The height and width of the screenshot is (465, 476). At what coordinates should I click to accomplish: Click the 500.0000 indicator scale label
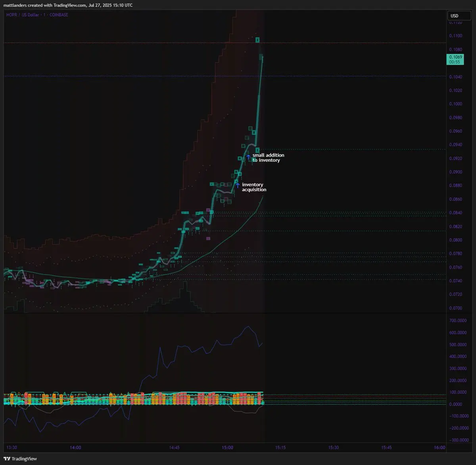(458, 344)
